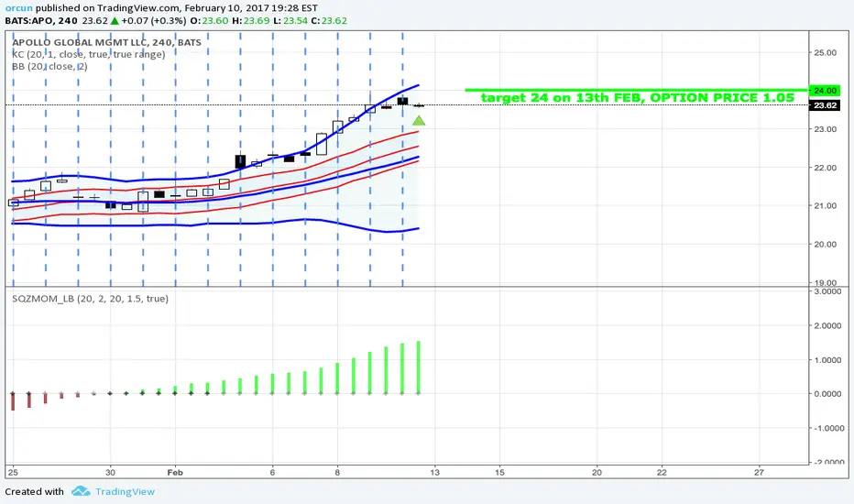The height and width of the screenshot is (504, 854).
Task: Click the 1.0000 momentum axis label
Action: coord(827,360)
